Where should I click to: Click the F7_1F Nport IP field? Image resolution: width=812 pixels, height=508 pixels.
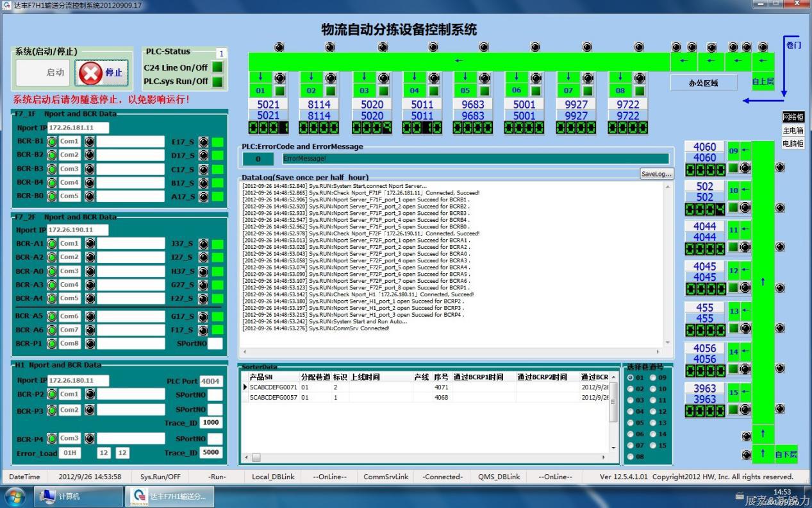tap(78, 128)
